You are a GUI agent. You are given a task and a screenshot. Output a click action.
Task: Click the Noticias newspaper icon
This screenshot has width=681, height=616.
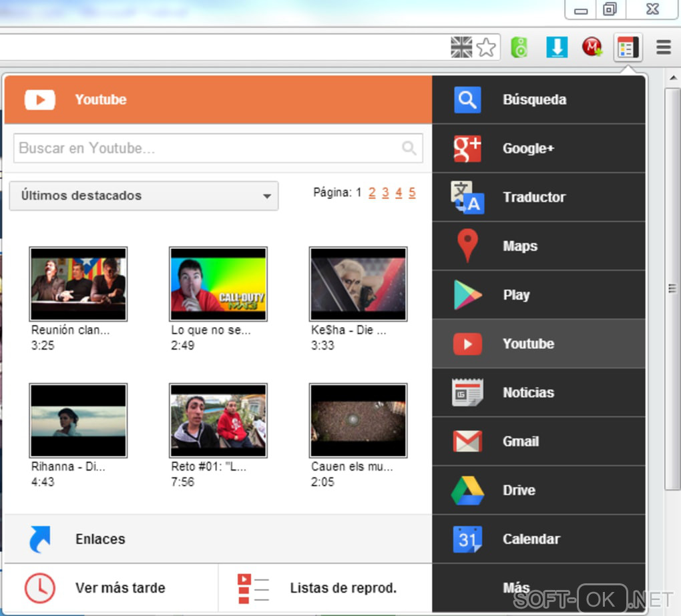(467, 392)
